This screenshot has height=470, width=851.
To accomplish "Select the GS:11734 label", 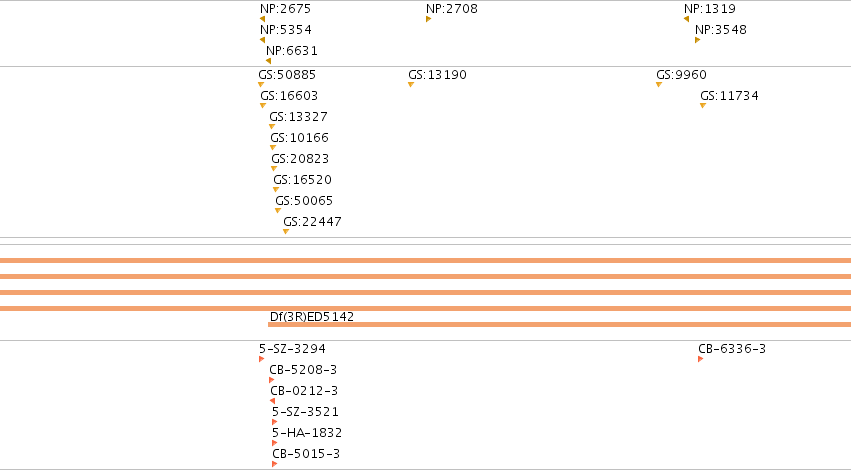I will tap(729, 96).
